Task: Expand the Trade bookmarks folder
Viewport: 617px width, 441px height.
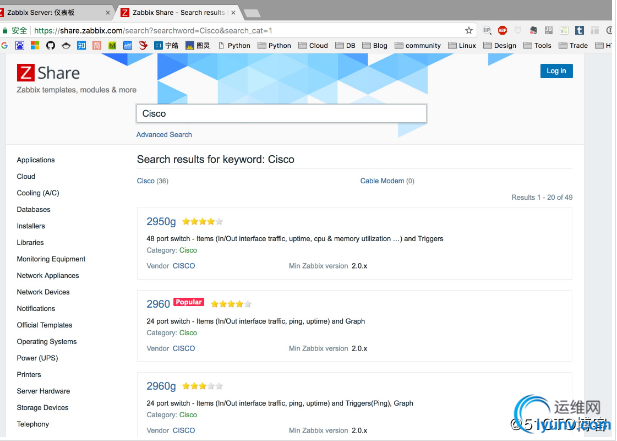Action: [x=573, y=46]
